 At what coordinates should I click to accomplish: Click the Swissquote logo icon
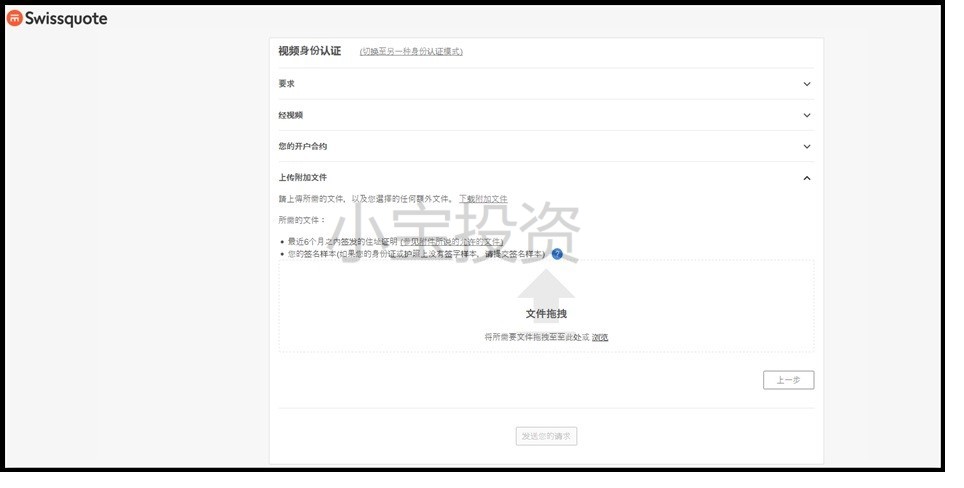[14, 18]
